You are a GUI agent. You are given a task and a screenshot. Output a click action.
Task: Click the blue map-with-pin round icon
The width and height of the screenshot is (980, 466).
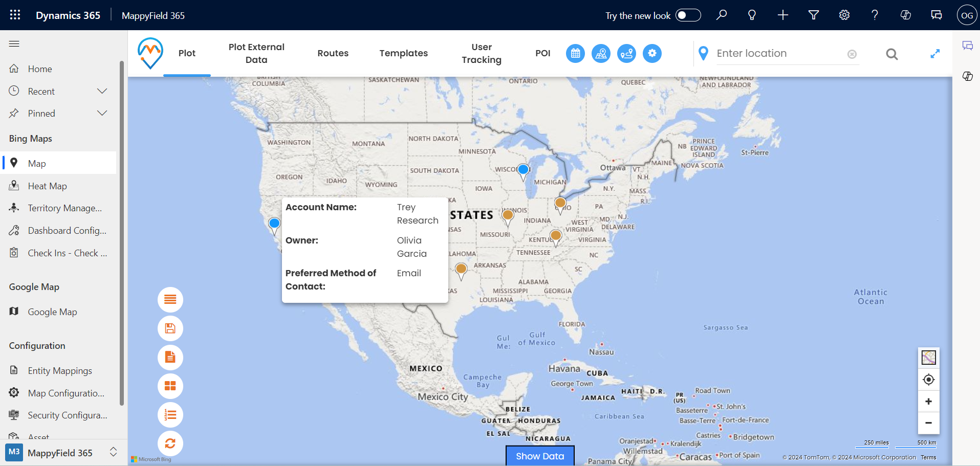point(601,53)
